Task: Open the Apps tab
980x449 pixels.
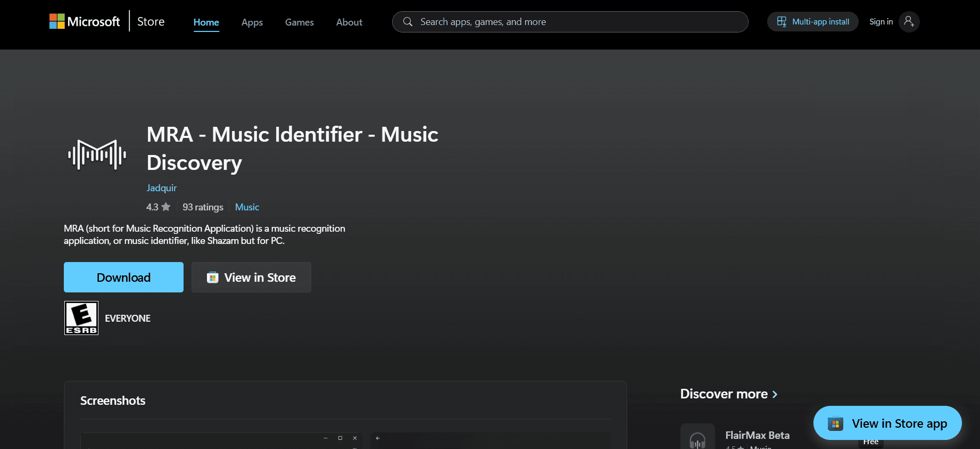Action: (252, 22)
